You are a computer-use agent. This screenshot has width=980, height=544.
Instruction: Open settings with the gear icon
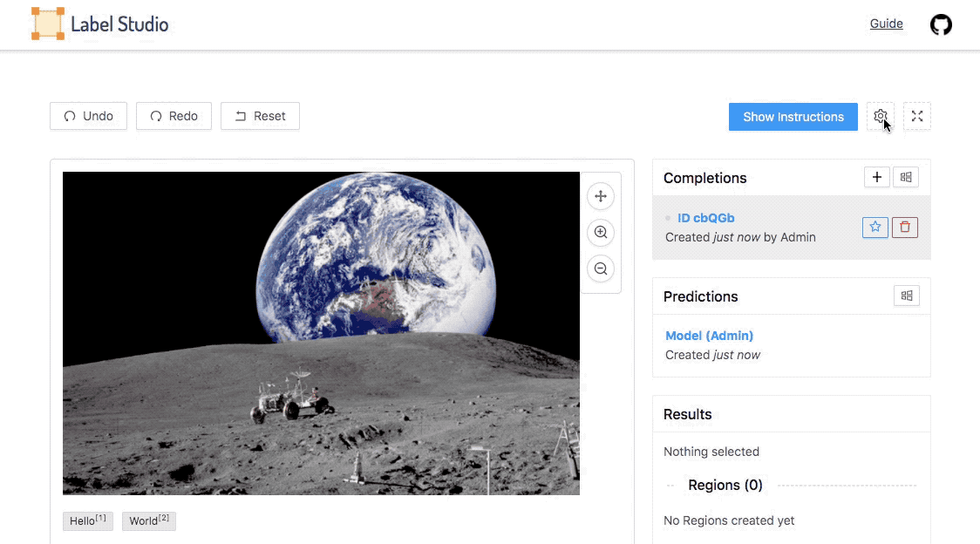[880, 116]
